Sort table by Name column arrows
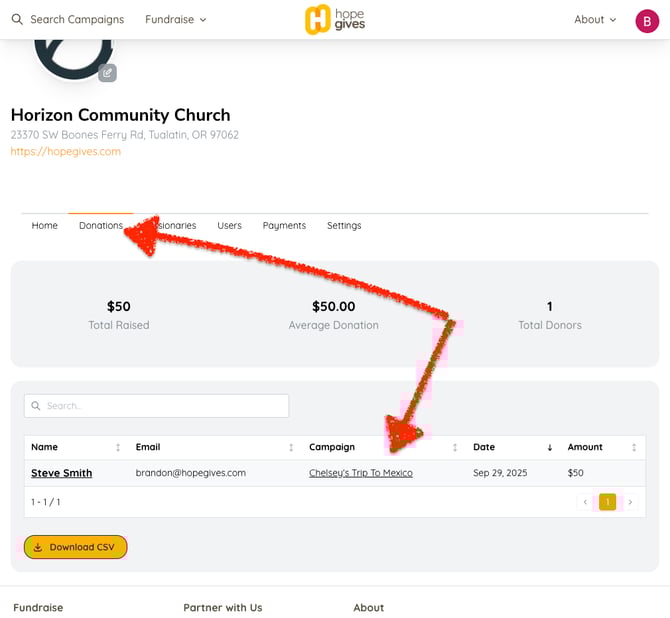670x618 pixels. click(x=118, y=447)
